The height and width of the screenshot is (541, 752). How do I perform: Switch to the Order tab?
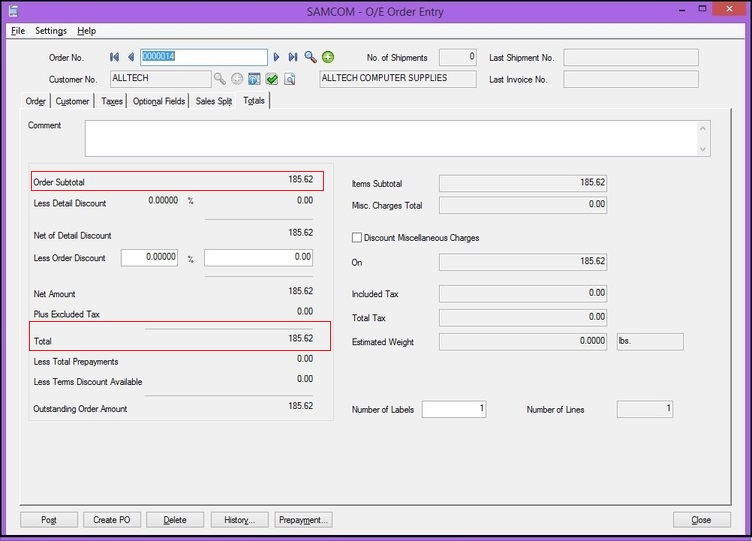35,101
